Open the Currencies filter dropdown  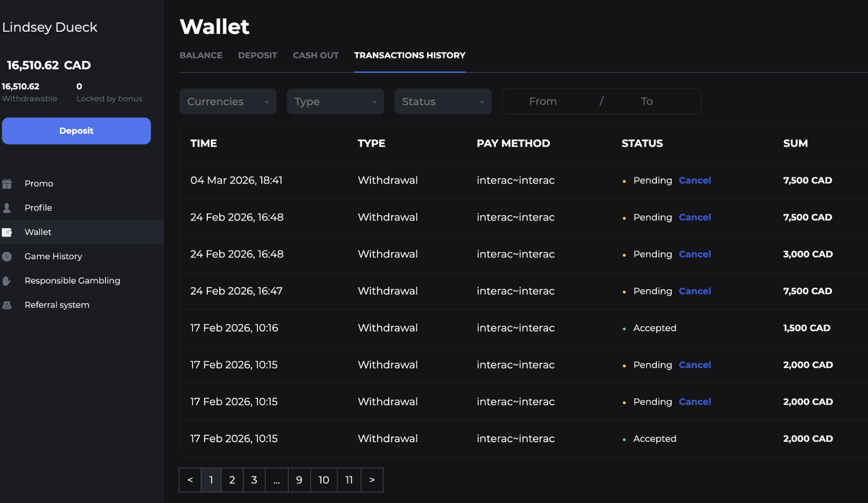(x=227, y=102)
